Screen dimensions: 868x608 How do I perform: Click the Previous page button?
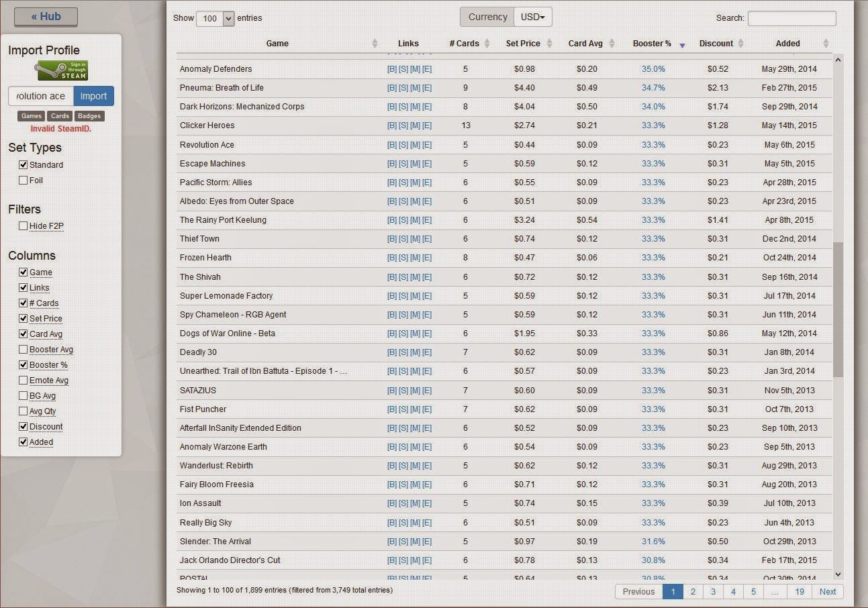pyautogui.click(x=638, y=591)
